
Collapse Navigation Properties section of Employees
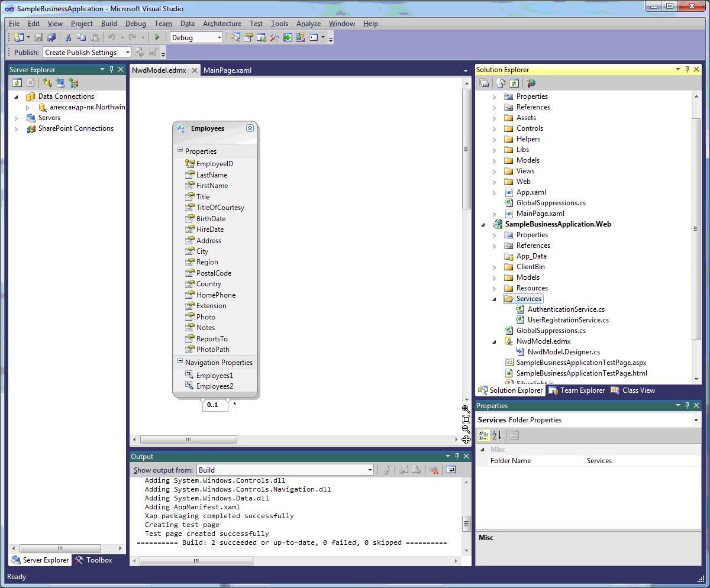pos(180,361)
